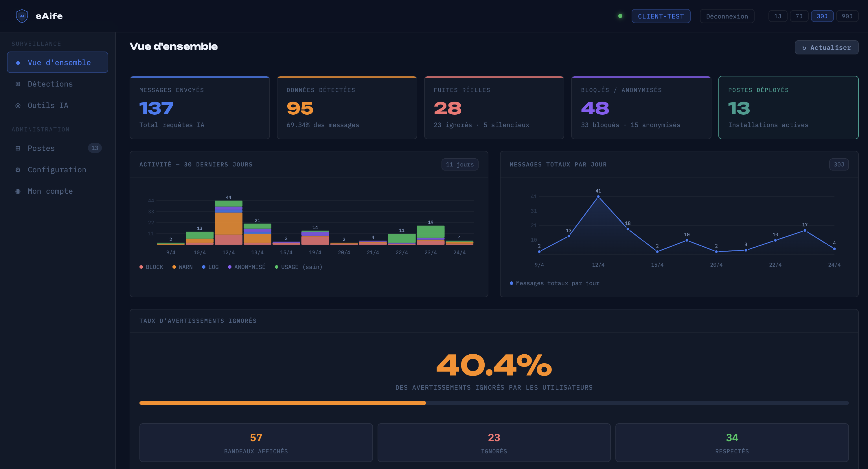Go to the Configuration page
The height and width of the screenshot is (469, 868).
point(57,170)
